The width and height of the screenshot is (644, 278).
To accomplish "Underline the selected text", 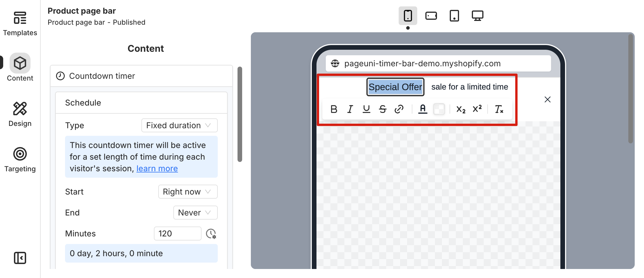I will point(366,109).
